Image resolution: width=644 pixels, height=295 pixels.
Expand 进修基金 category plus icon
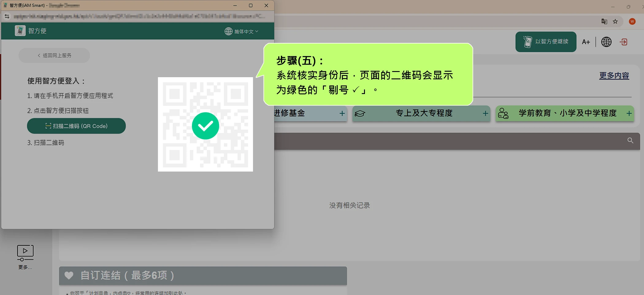click(342, 113)
